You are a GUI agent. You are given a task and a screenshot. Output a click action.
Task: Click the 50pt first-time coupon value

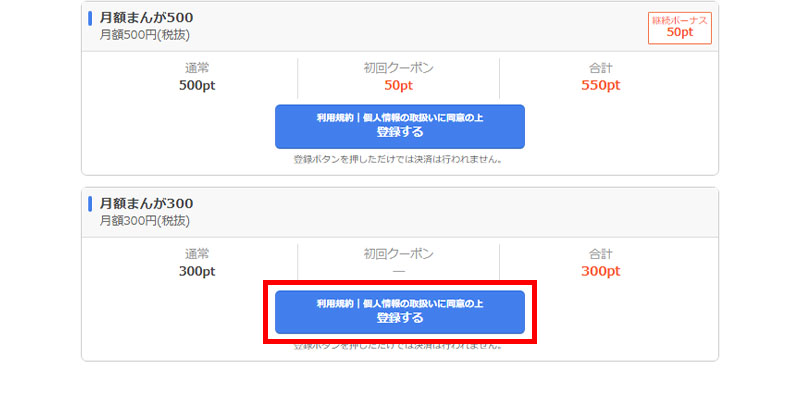(x=399, y=85)
